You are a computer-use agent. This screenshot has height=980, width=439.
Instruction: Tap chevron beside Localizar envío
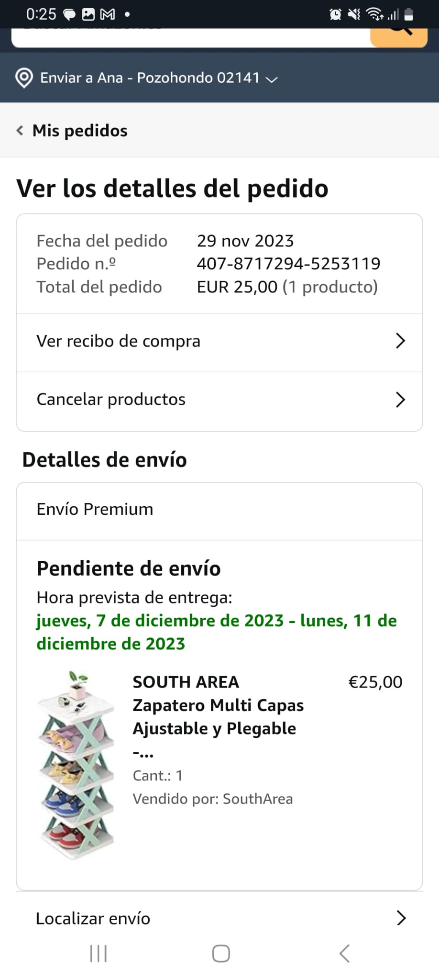(401, 918)
